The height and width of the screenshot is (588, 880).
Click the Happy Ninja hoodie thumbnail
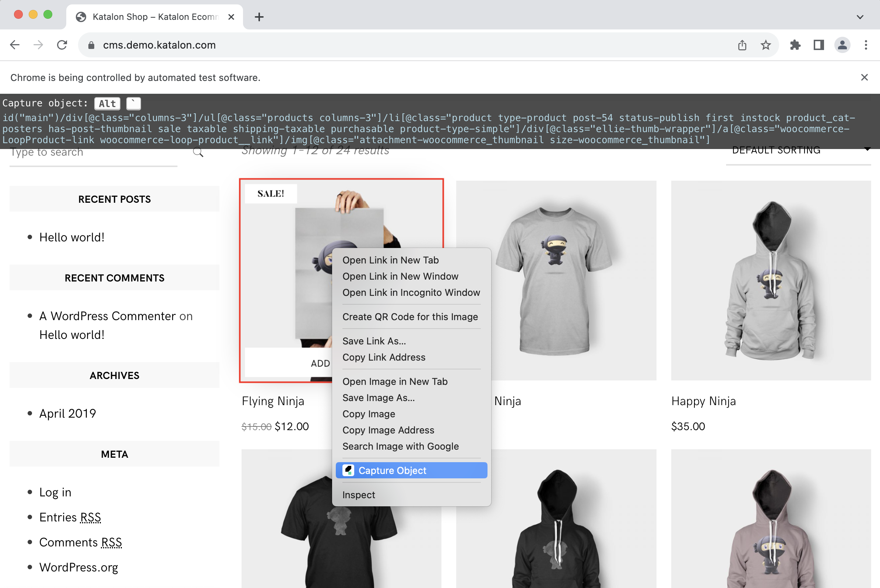click(x=770, y=280)
